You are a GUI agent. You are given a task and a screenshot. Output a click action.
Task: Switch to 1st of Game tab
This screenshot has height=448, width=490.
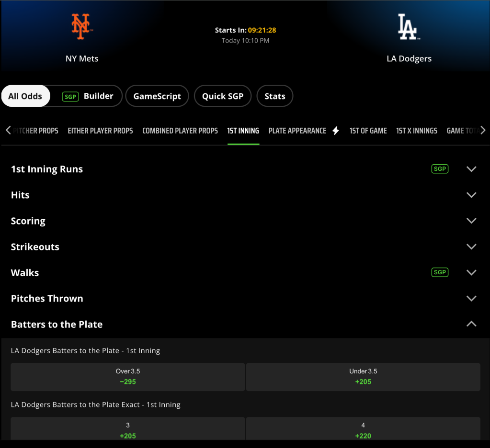368,131
